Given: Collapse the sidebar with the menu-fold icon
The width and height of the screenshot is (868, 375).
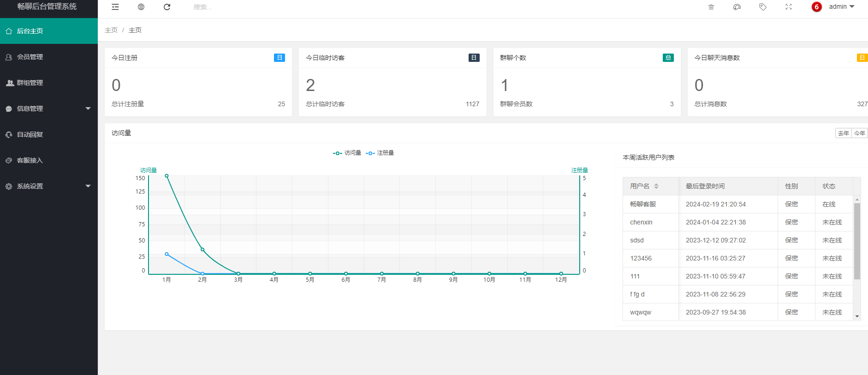Looking at the screenshot, I should tap(115, 7).
